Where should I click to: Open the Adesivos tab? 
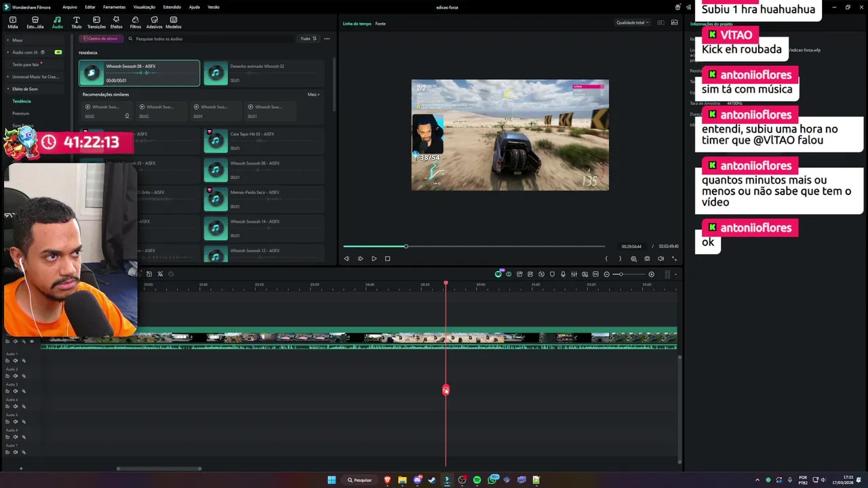tap(154, 22)
